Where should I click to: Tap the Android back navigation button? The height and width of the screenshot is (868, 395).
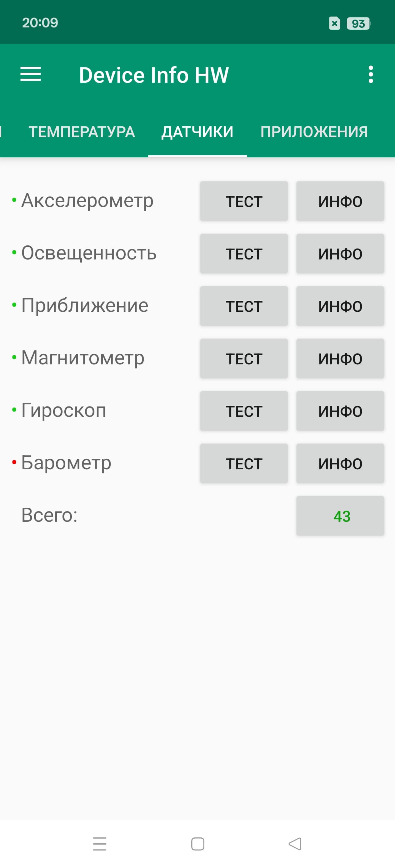(x=295, y=844)
